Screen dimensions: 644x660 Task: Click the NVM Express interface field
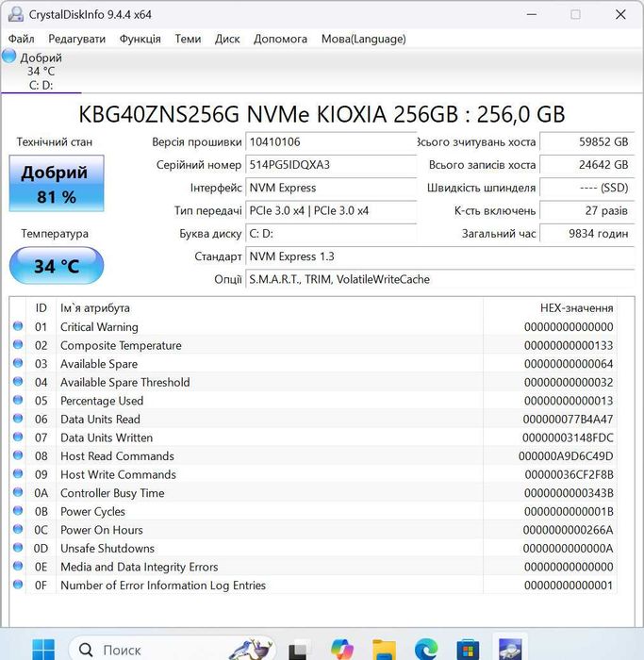(x=331, y=188)
